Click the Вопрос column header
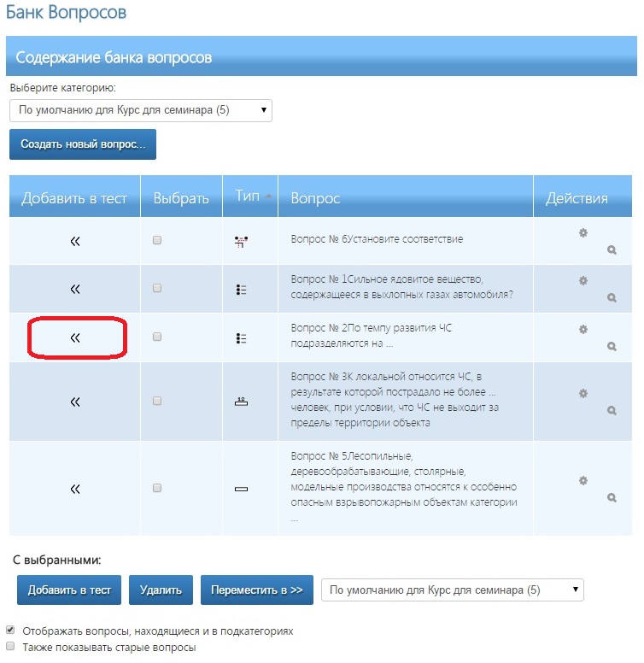Image resolution: width=644 pixels, height=663 pixels. tap(315, 198)
